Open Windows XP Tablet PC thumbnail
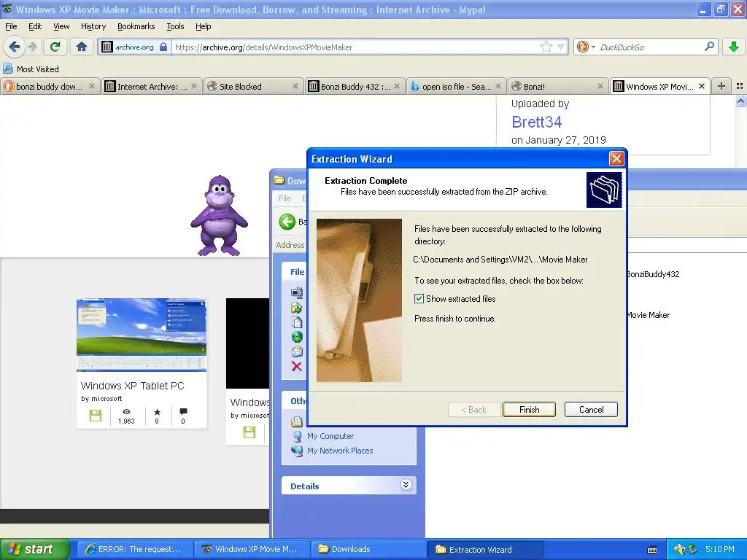This screenshot has height=560, width=747. click(x=142, y=335)
